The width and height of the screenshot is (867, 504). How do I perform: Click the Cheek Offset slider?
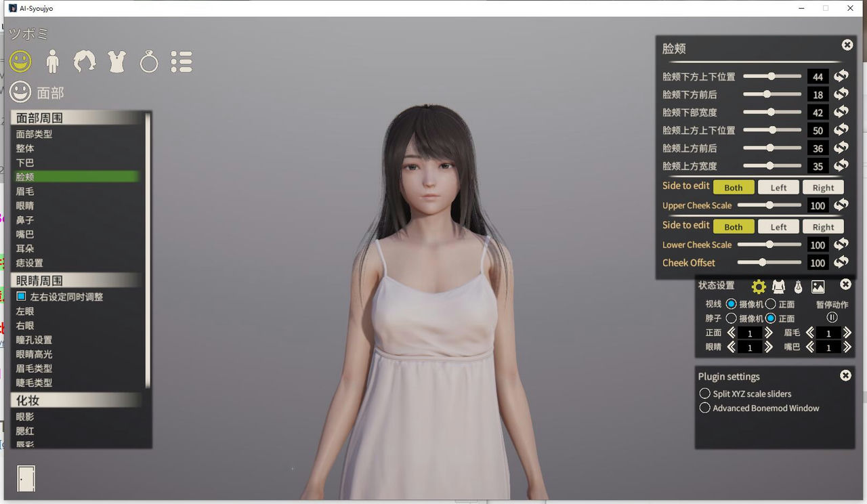coord(762,263)
